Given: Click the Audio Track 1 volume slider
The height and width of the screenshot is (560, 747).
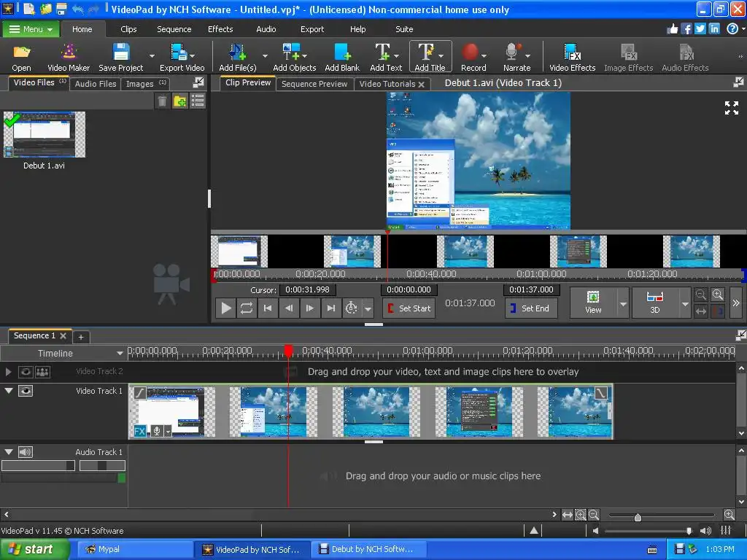Looking at the screenshot, I should pyautogui.click(x=38, y=466).
